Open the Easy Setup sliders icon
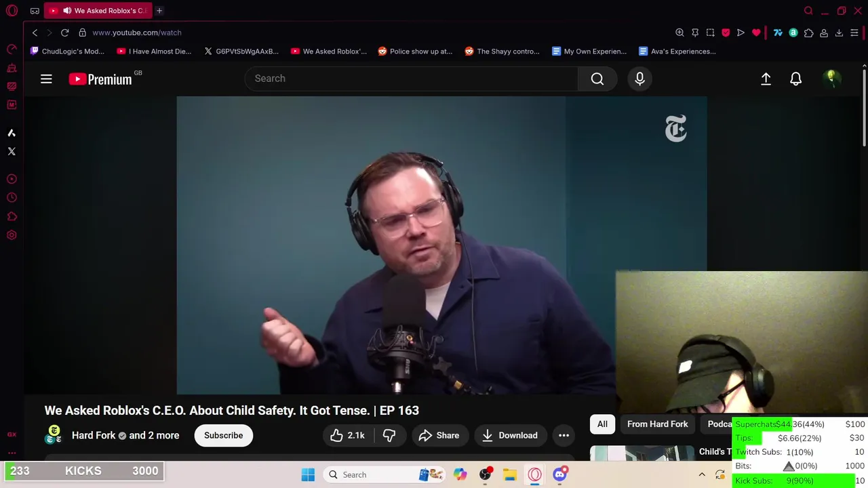 pyautogui.click(x=854, y=33)
